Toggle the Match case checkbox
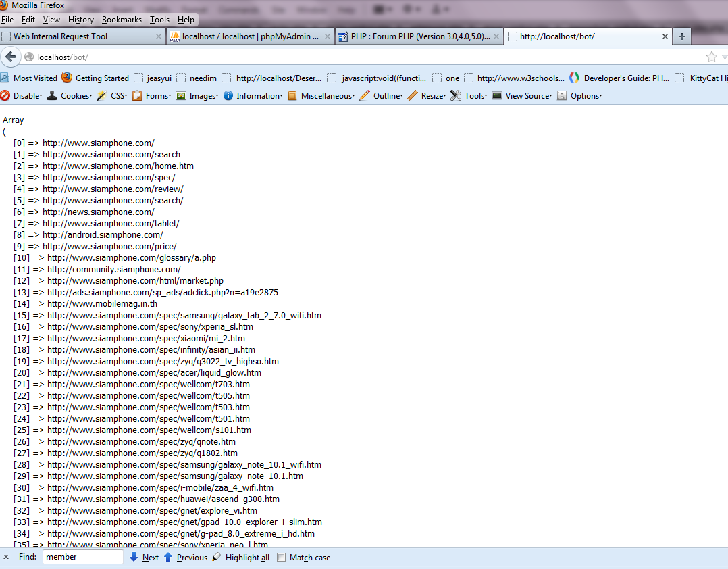This screenshot has width=728, height=569. pyautogui.click(x=282, y=558)
